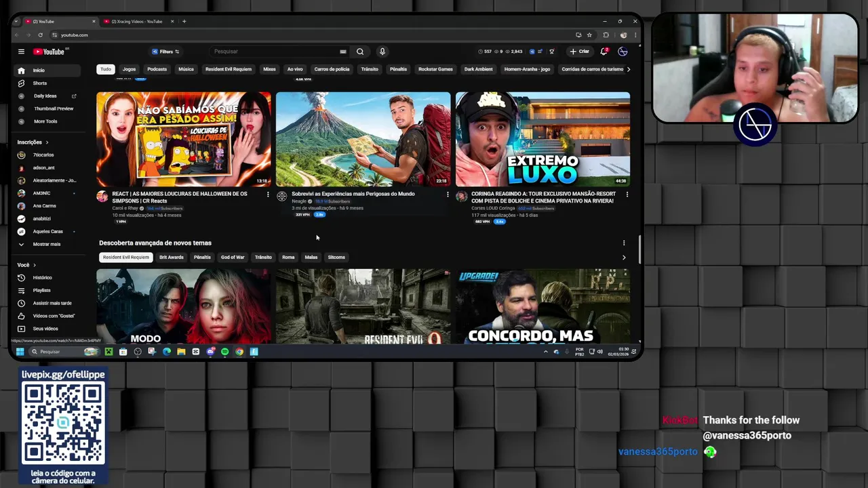Open the Extremo Luxo video thumbnail
The width and height of the screenshot is (868, 488).
[542, 139]
